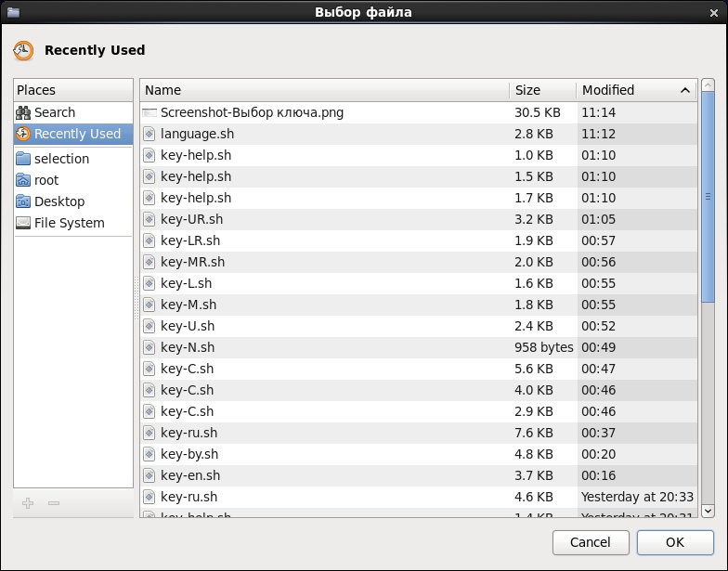Screen dimensions: 728x571
Task: Click the 00:20 modified time cell
Action: point(598,454)
